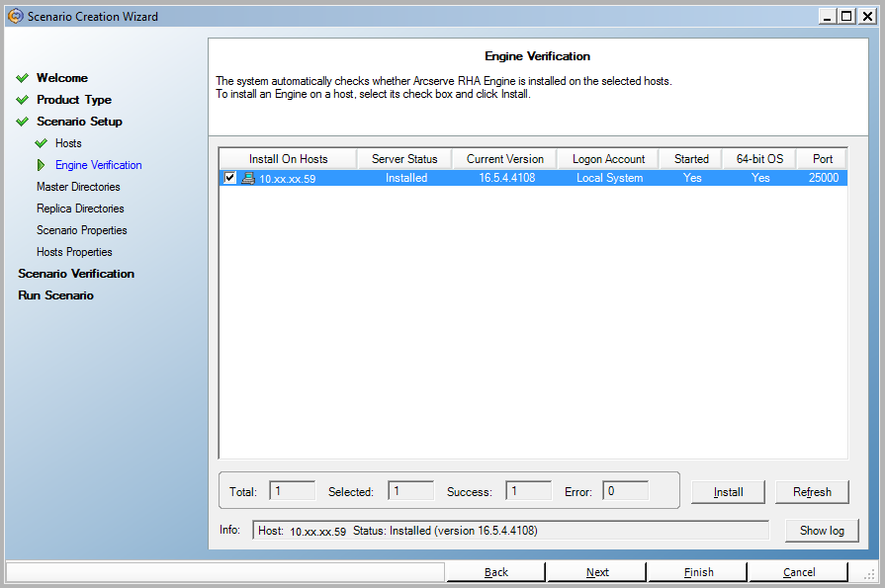Click the green arrow beside Engine Verification
The width and height of the screenshot is (885, 588).
point(41,165)
